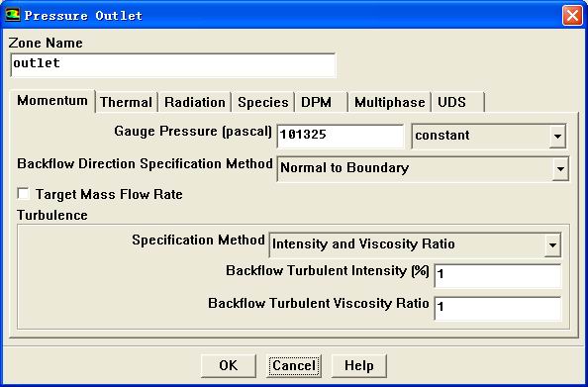
Task: Click the OK button
Action: pyautogui.click(x=229, y=365)
